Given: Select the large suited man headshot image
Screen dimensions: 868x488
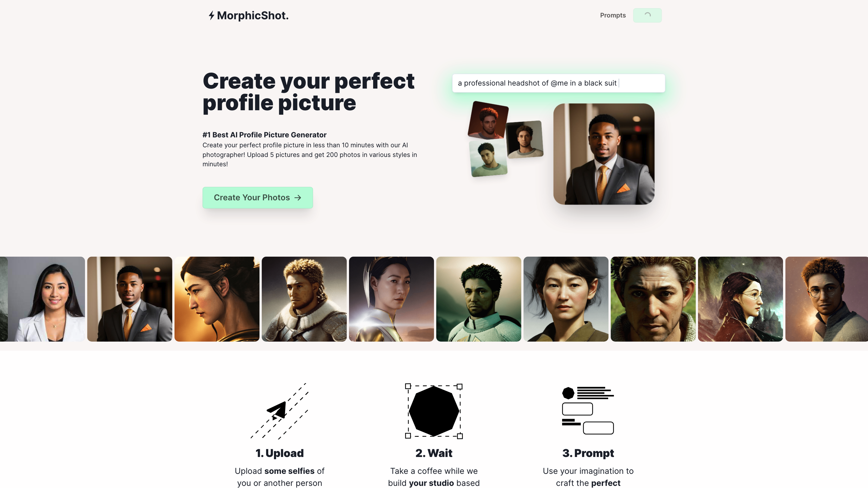Looking at the screenshot, I should point(604,154).
